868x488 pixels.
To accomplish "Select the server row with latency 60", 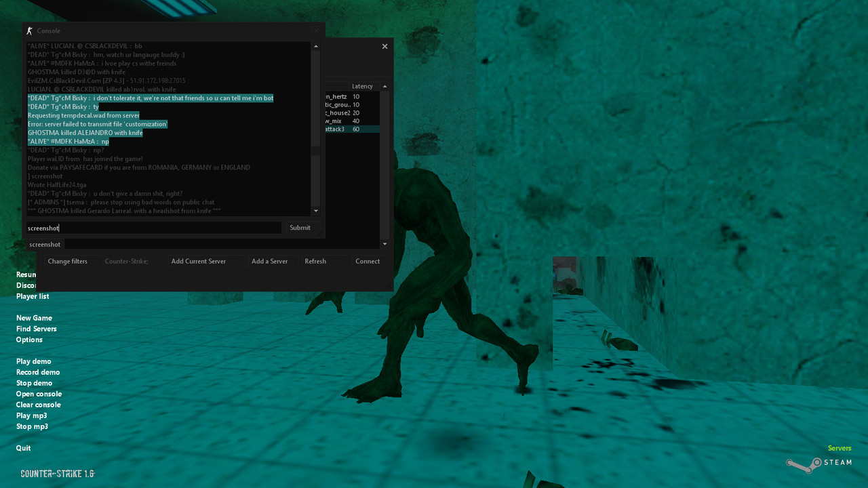I will (352, 129).
